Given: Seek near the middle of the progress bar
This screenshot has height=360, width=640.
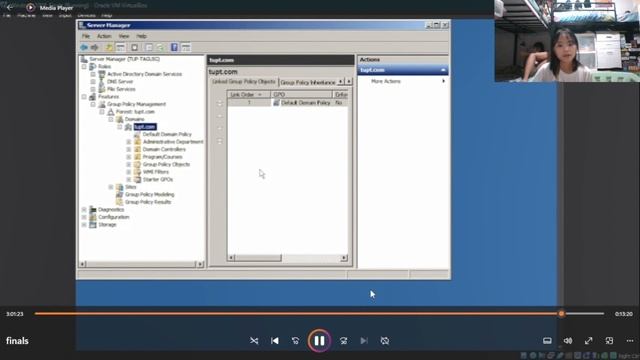Looking at the screenshot, I should tap(319, 313).
